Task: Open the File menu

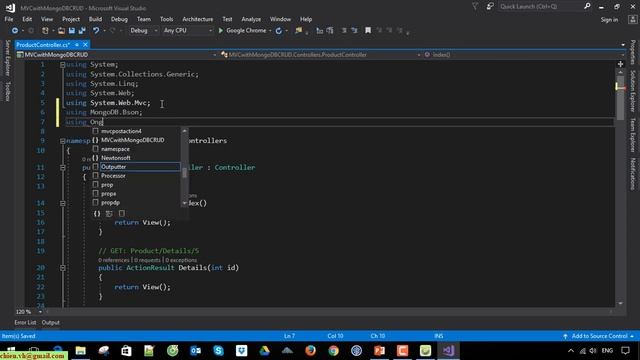Action: coord(9,19)
